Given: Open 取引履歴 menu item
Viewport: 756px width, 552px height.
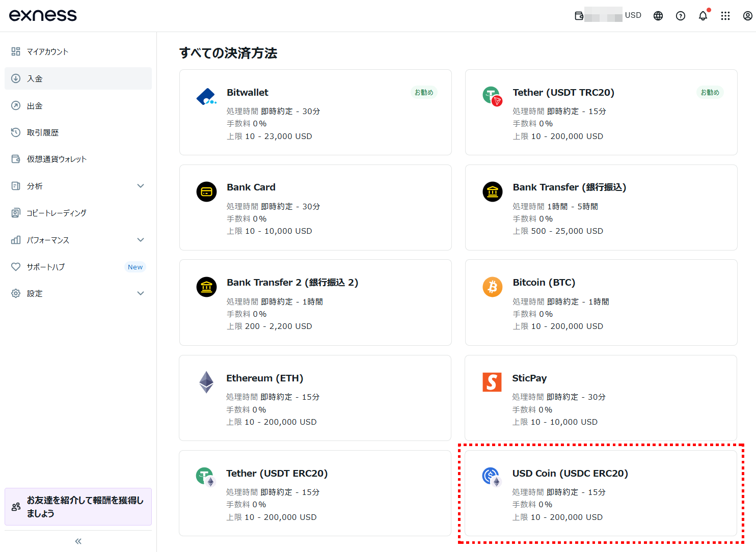Looking at the screenshot, I should point(78,132).
